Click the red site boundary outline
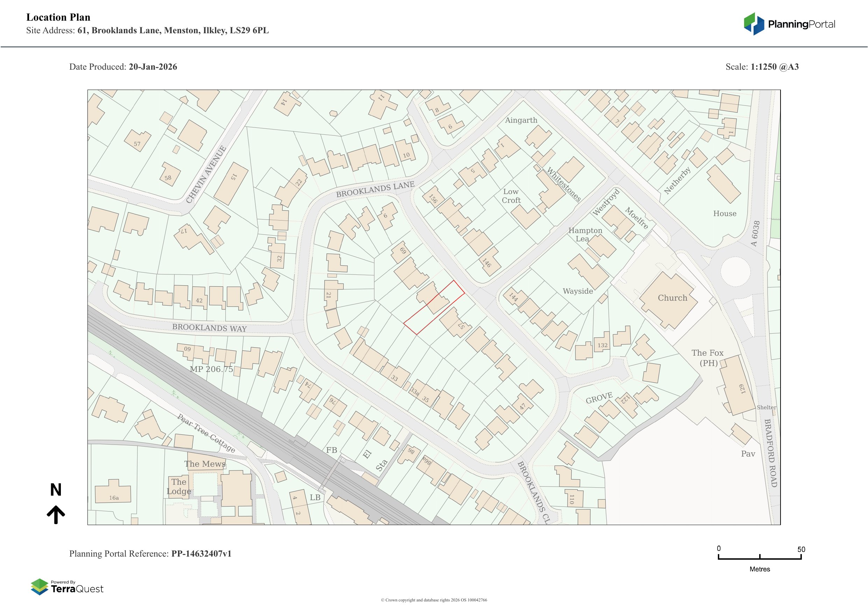 (x=435, y=308)
